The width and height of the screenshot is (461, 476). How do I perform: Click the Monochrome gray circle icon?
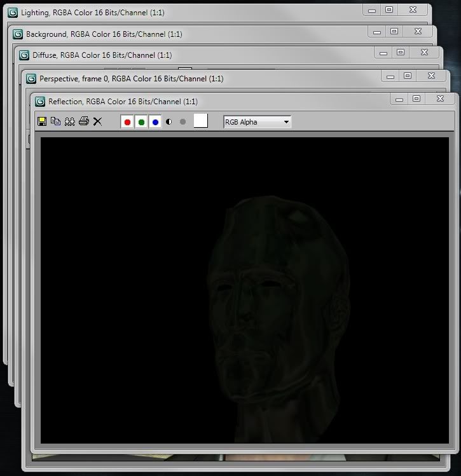click(183, 121)
